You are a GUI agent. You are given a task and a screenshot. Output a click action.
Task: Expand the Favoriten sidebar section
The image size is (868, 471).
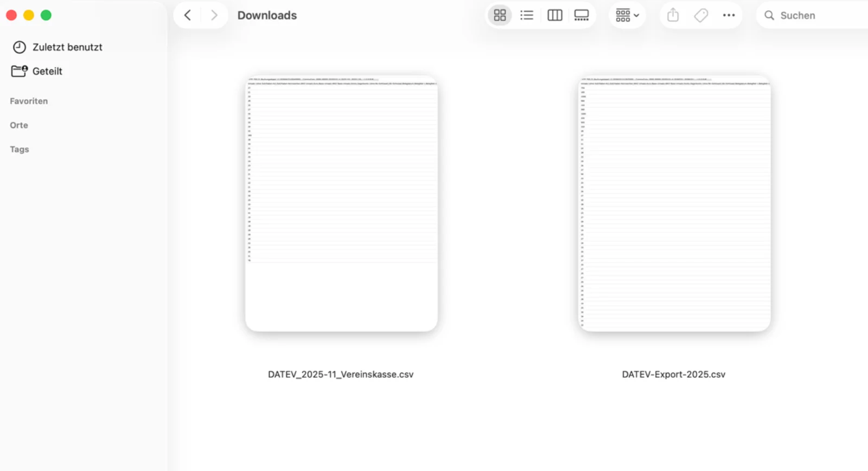click(29, 101)
